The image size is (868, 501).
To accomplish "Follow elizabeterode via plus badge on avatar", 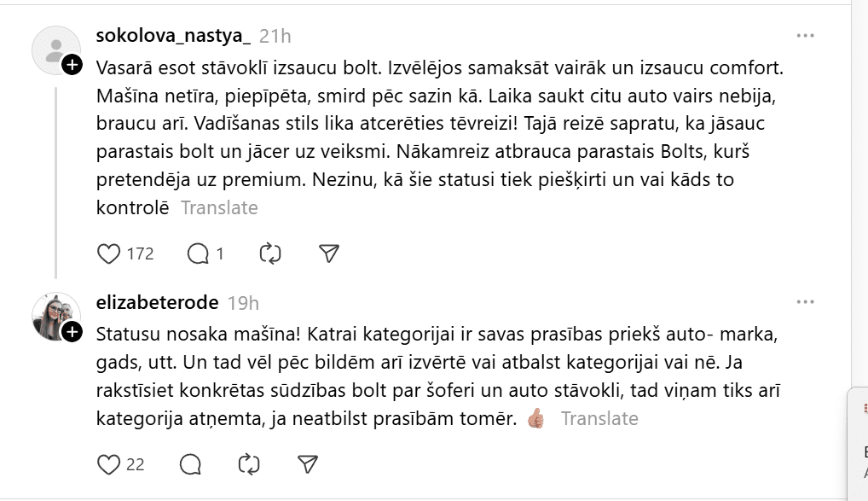I will (x=72, y=331).
